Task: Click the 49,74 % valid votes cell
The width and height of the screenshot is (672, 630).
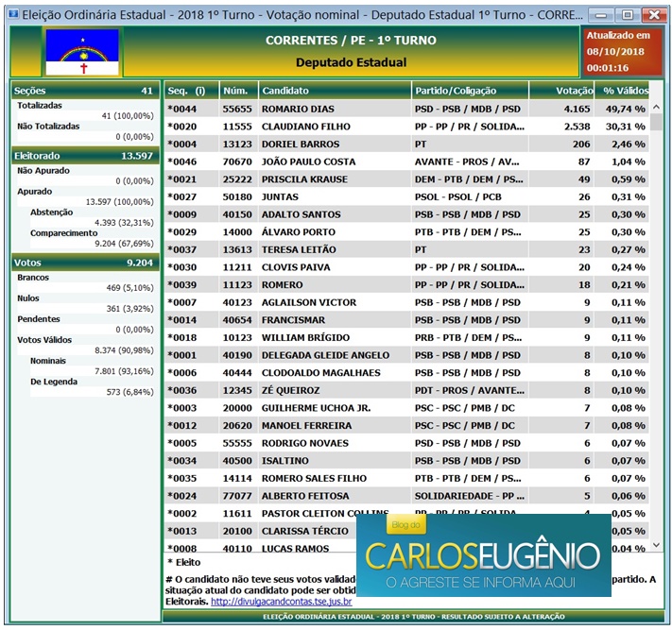Action: [622, 109]
